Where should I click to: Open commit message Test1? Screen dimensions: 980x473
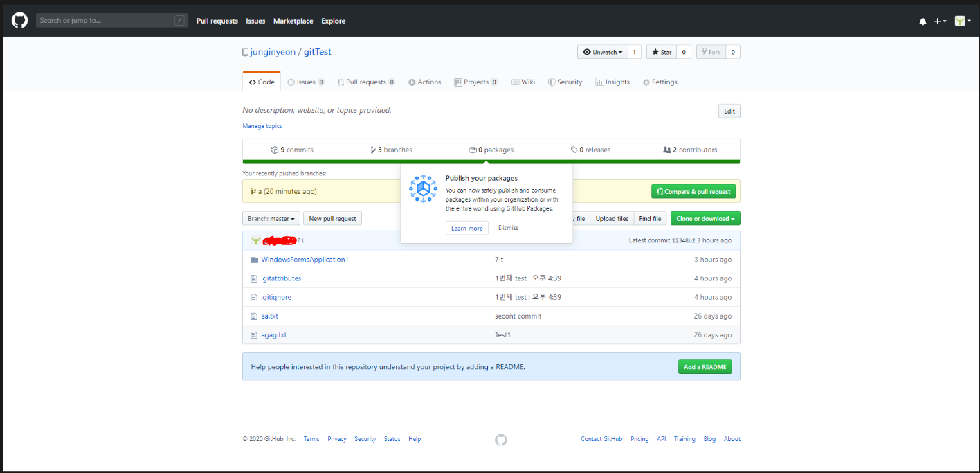click(x=502, y=334)
